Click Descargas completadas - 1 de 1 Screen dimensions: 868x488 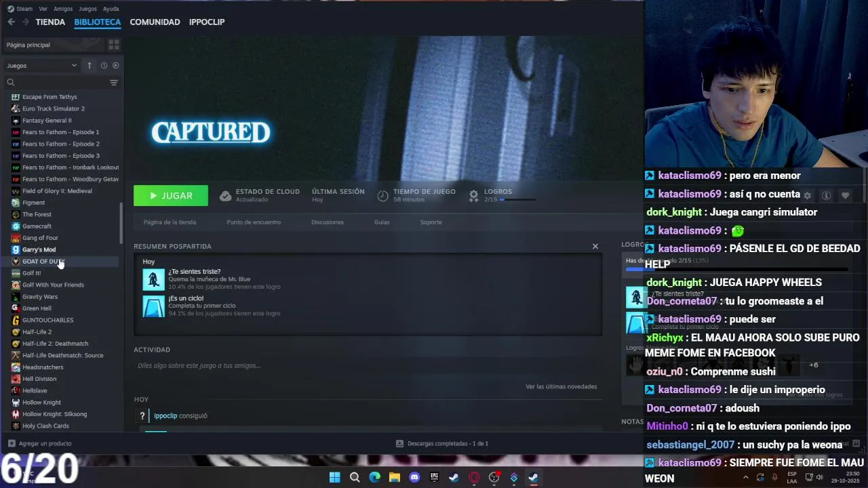[448, 443]
